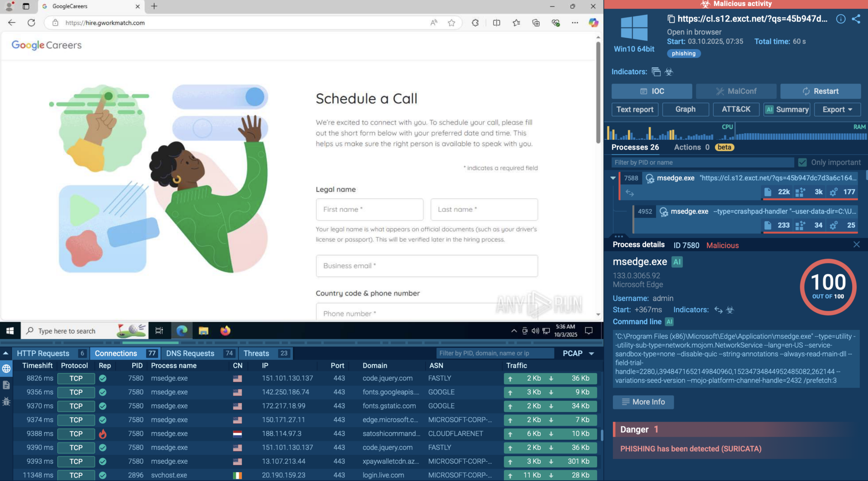Click the flame threat icon on satoshicommand row

click(103, 434)
